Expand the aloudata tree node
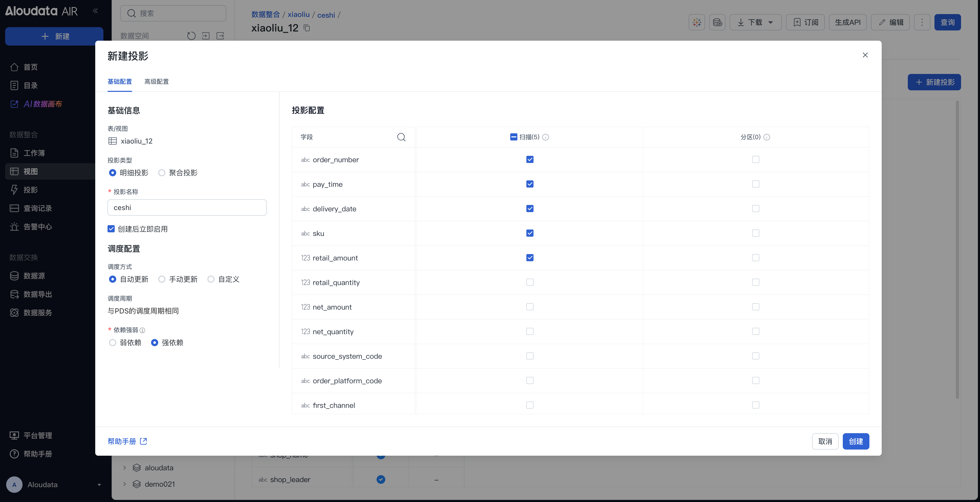The image size is (980, 502). tap(124, 468)
